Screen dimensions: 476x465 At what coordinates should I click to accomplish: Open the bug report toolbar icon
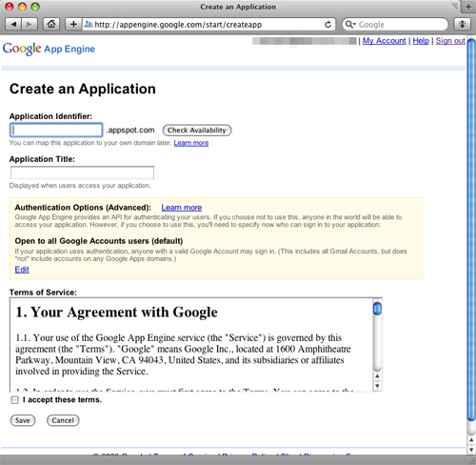tap(462, 25)
